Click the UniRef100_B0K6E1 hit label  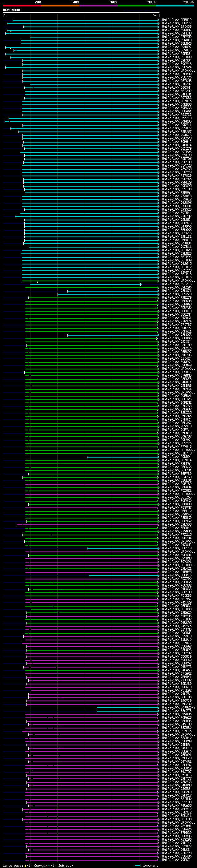point(176,332)
